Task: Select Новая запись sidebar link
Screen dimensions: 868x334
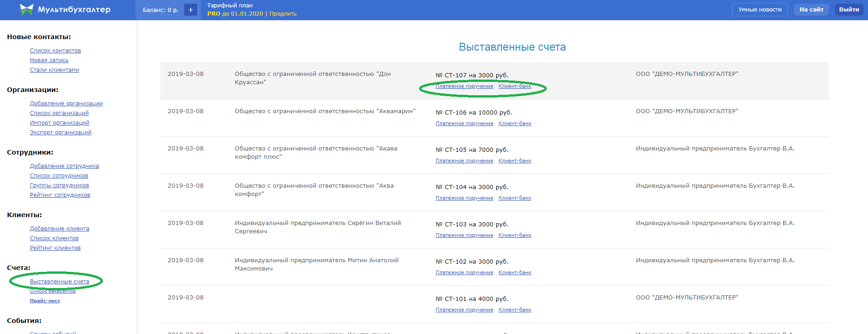Action: [x=49, y=60]
